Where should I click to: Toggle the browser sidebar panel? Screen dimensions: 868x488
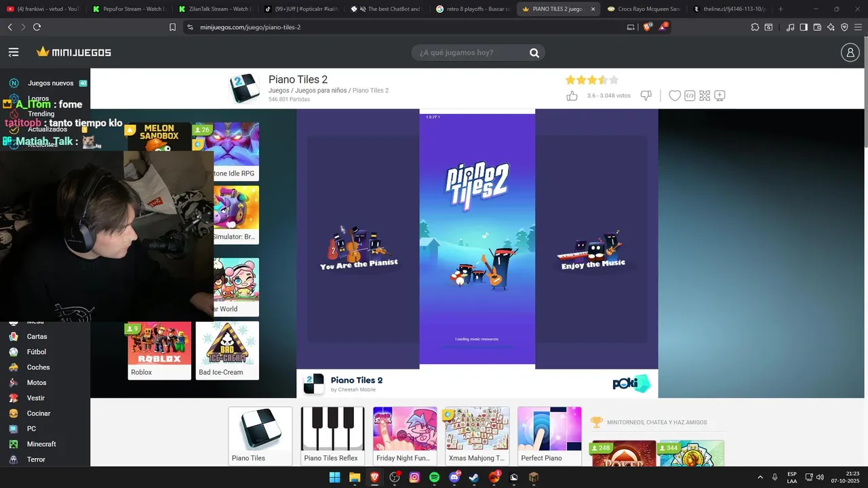click(x=804, y=27)
